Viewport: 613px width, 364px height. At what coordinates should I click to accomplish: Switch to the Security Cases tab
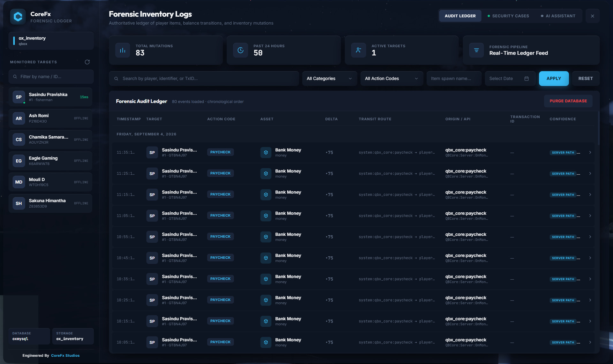(x=508, y=16)
